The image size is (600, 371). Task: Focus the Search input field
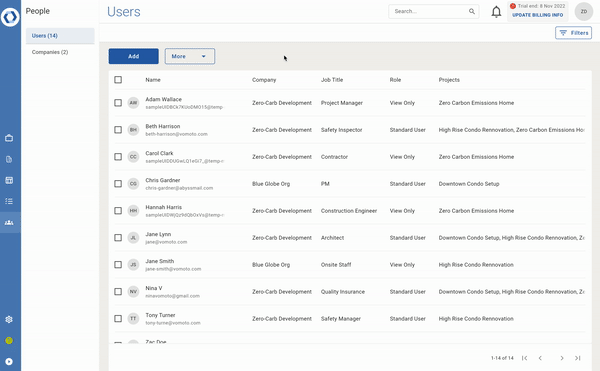click(x=429, y=11)
